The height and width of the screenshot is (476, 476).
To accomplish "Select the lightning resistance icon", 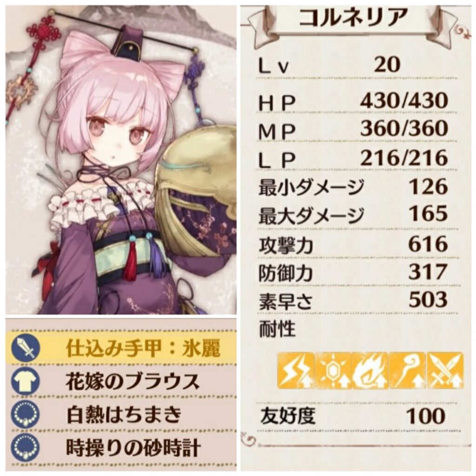I will 296,371.
